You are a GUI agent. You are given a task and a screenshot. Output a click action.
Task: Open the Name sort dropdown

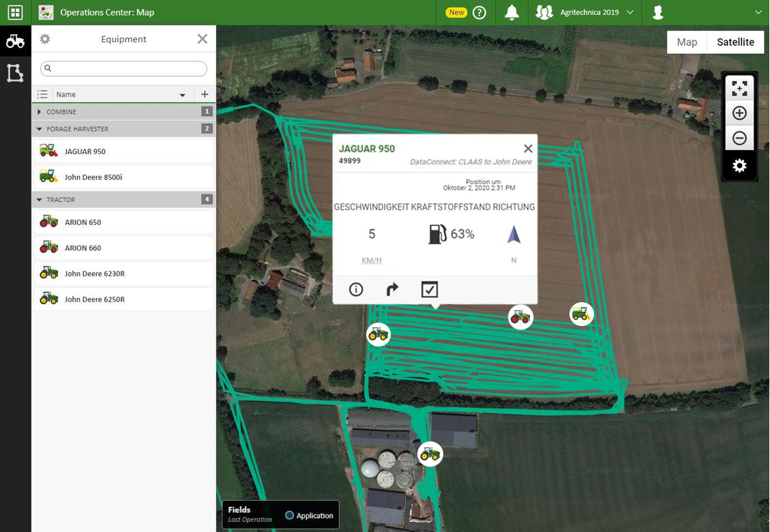(x=182, y=95)
